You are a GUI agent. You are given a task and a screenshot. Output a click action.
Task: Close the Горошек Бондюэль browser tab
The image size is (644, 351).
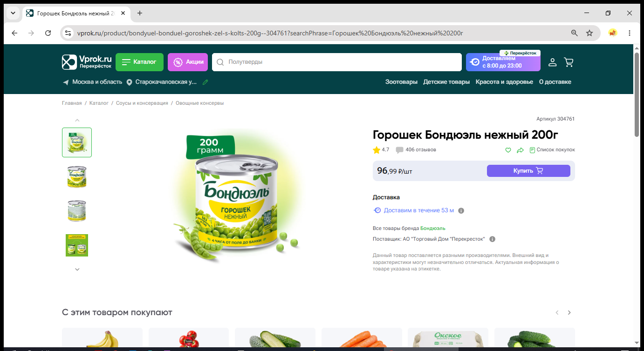point(123,13)
